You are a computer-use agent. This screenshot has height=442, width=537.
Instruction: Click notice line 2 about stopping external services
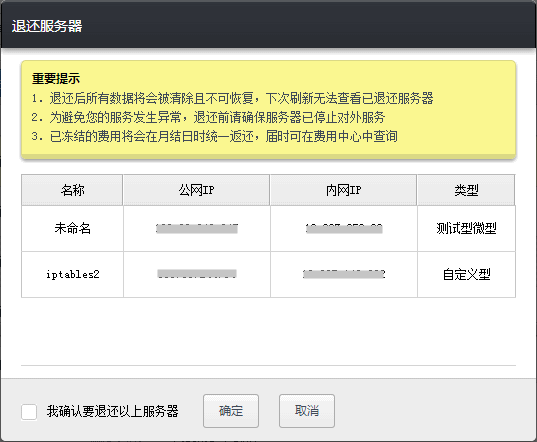coord(208,117)
